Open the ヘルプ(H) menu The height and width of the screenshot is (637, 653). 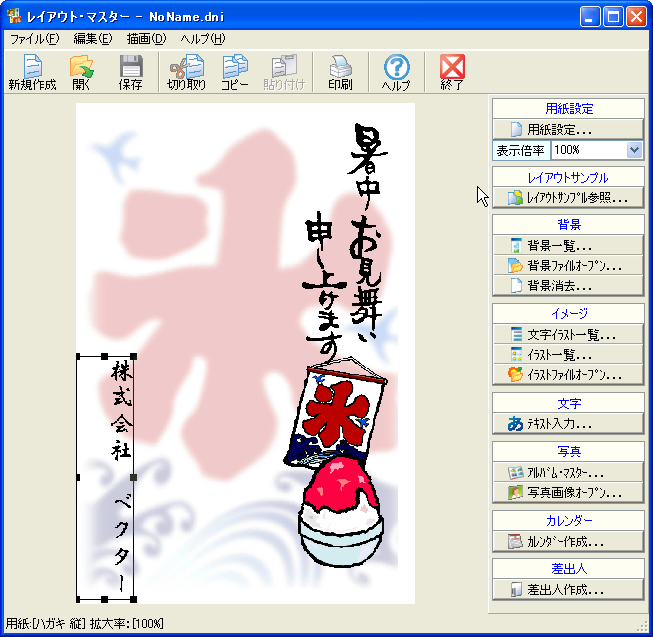203,39
